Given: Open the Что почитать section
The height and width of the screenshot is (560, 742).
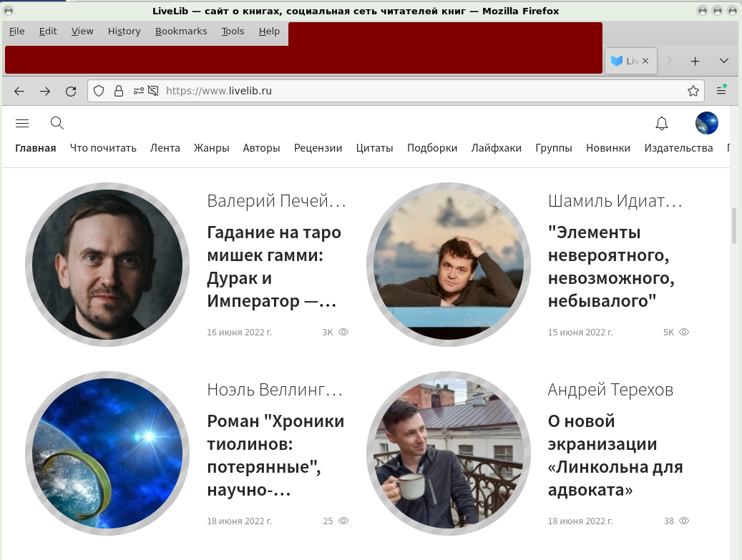Looking at the screenshot, I should pyautogui.click(x=103, y=148).
